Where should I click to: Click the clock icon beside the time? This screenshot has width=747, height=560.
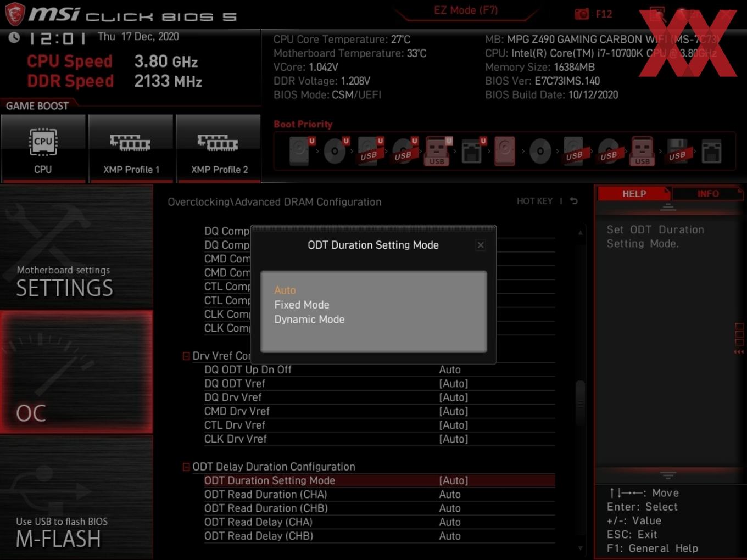click(14, 37)
